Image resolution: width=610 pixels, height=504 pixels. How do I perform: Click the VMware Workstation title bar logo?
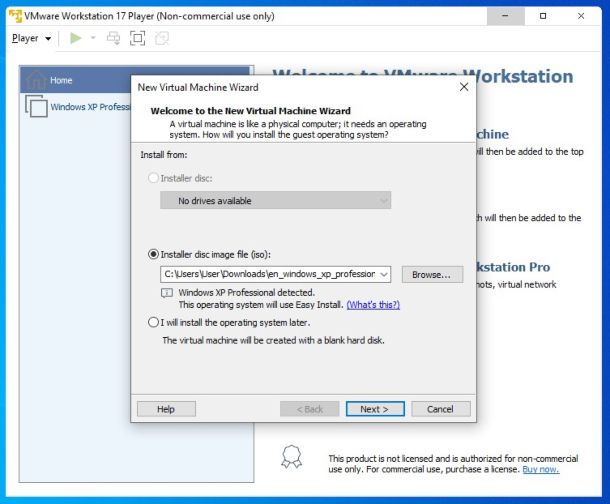15,16
